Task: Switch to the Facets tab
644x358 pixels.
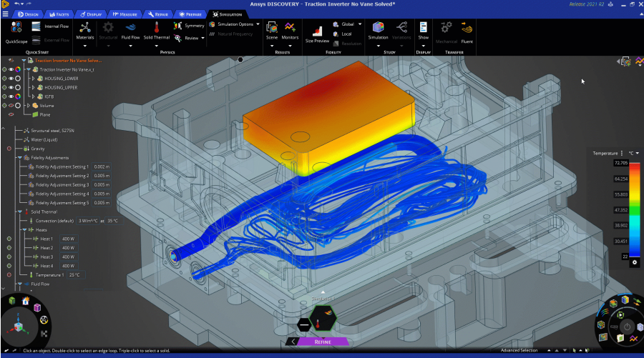Action: point(59,14)
